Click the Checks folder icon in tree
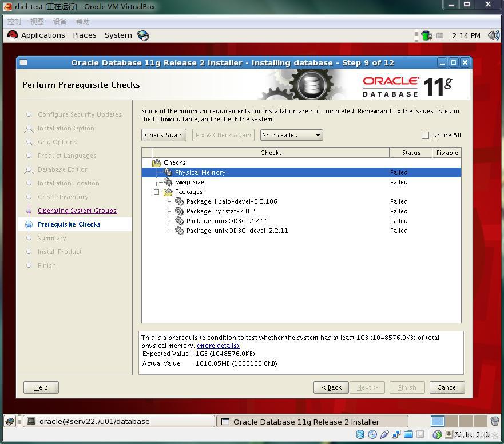This screenshot has width=504, height=444. (x=157, y=162)
